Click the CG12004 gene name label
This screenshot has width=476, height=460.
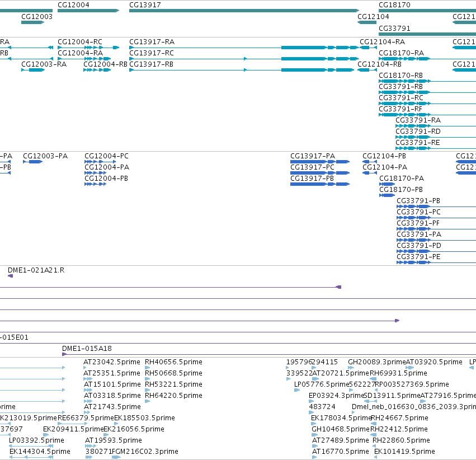click(73, 5)
